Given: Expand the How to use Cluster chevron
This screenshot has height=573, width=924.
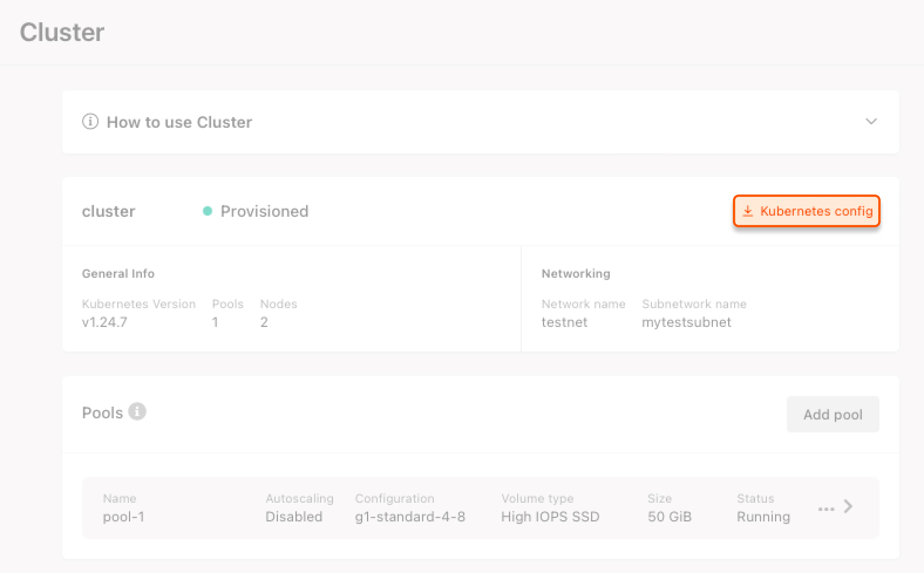Looking at the screenshot, I should pyautogui.click(x=871, y=122).
